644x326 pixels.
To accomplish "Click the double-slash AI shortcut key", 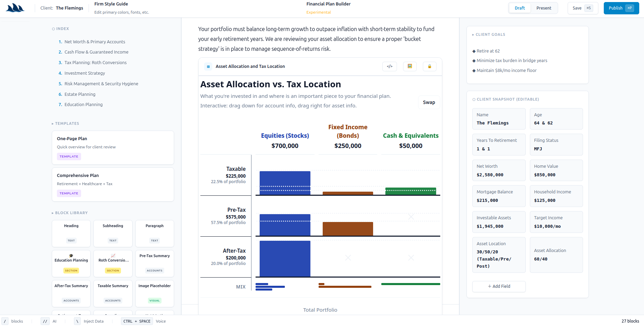I will 45,321.
